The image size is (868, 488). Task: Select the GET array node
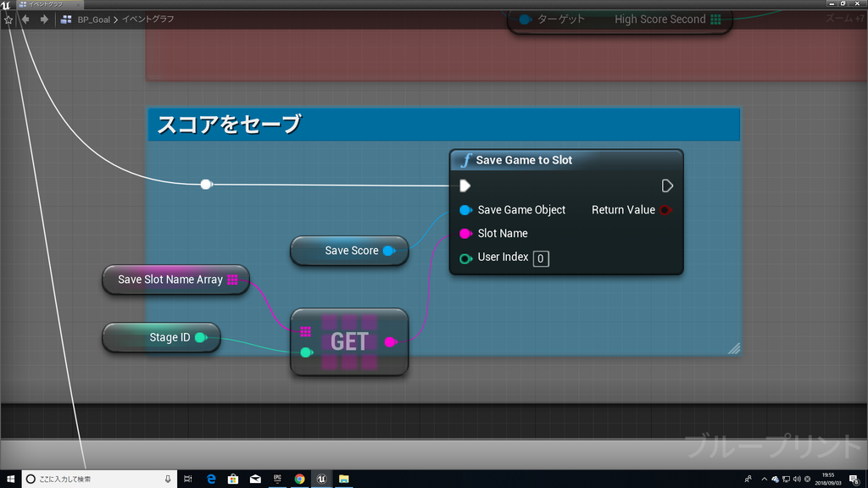(x=349, y=342)
